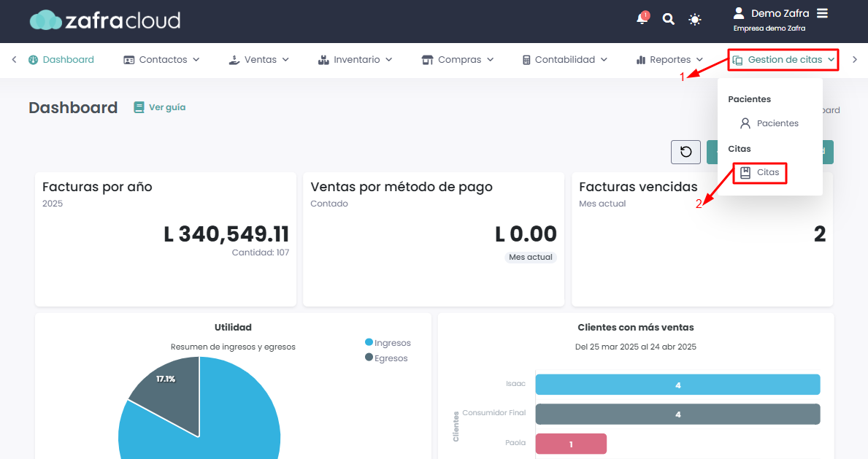Open the Contactos menu
The width and height of the screenshot is (868, 459).
161,60
